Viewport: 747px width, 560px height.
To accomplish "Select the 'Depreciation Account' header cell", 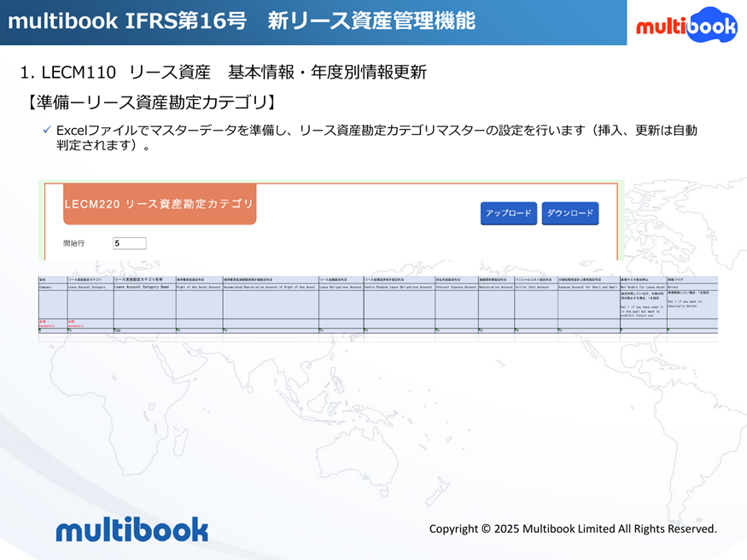I will tap(496, 287).
